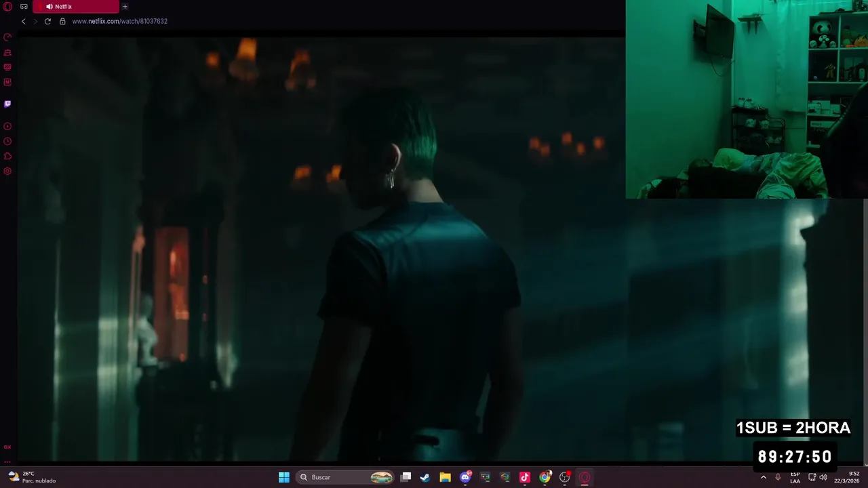Open Task View on taskbar
This screenshot has width=868, height=488.
(x=406, y=477)
